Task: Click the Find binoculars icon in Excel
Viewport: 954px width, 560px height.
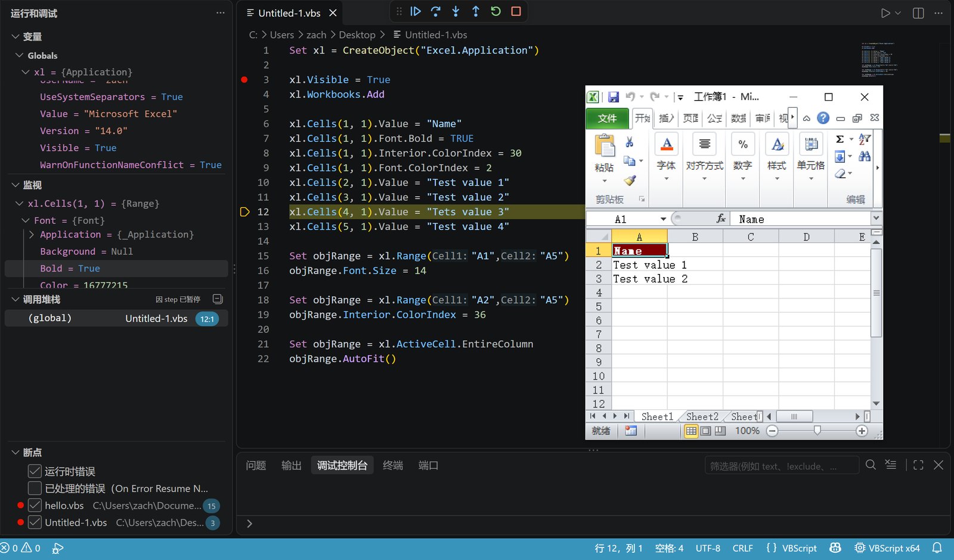Action: click(x=865, y=156)
